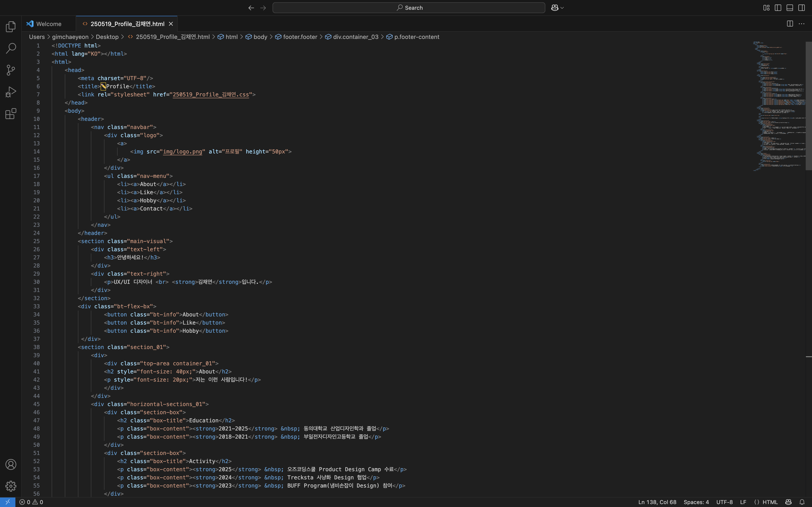Expand the footer.footer breadcrumb item
The image size is (812, 507).
(300, 37)
